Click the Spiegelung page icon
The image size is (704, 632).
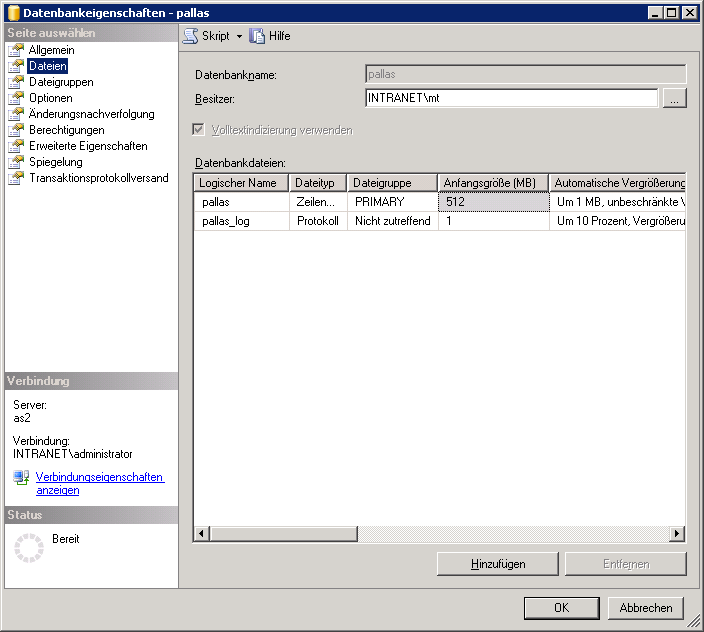[x=16, y=162]
